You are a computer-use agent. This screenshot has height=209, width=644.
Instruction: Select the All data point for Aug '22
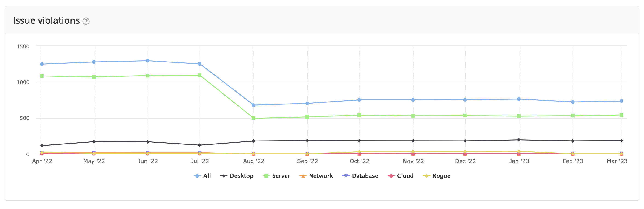[x=253, y=105]
